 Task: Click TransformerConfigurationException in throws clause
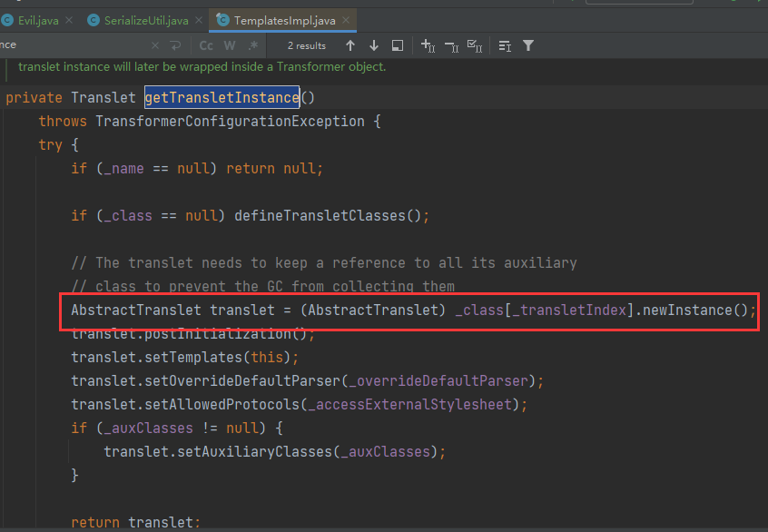[230, 122]
